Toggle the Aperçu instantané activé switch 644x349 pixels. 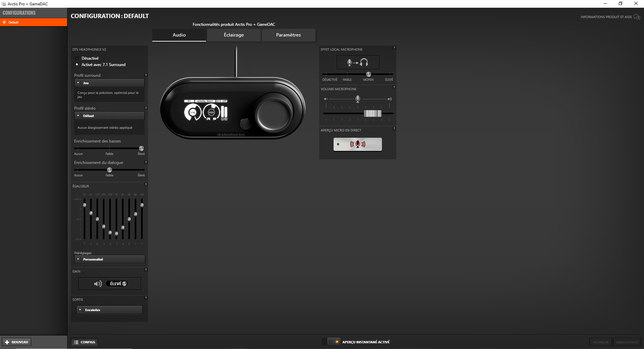point(333,342)
